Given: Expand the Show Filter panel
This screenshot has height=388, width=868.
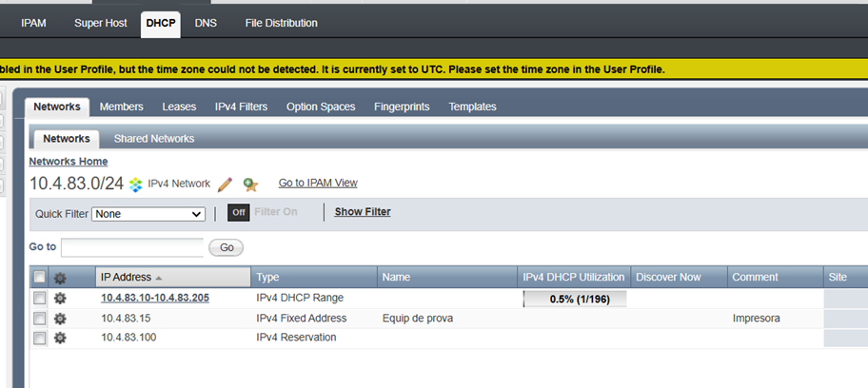Looking at the screenshot, I should 362,212.
